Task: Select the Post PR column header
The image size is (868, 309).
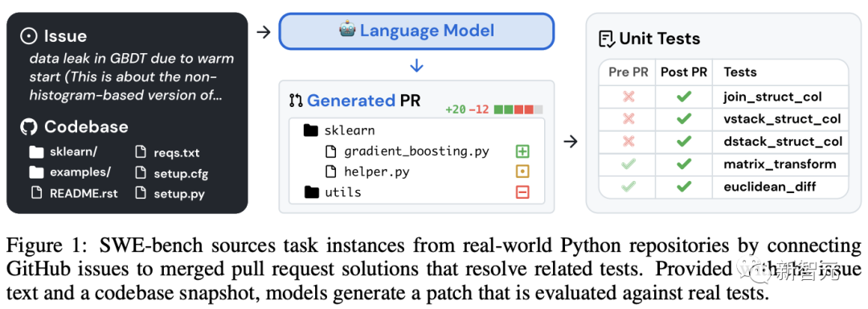Action: point(684,72)
